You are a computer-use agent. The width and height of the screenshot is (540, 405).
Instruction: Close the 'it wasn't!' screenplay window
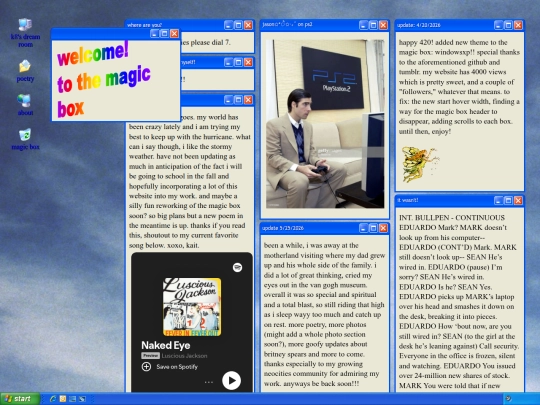518,200
